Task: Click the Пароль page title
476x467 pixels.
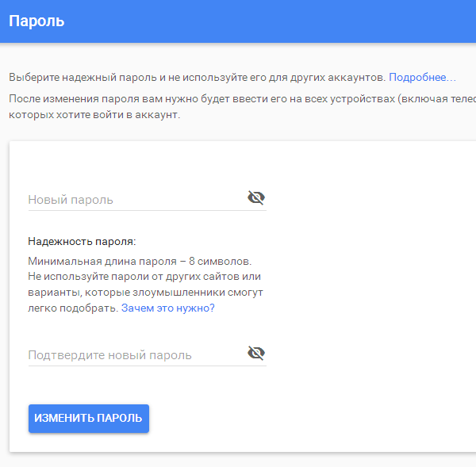Action: click(36, 21)
